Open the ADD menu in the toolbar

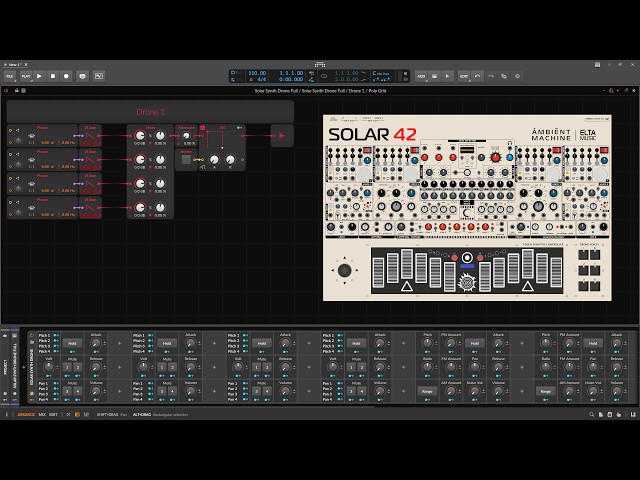click(x=421, y=76)
